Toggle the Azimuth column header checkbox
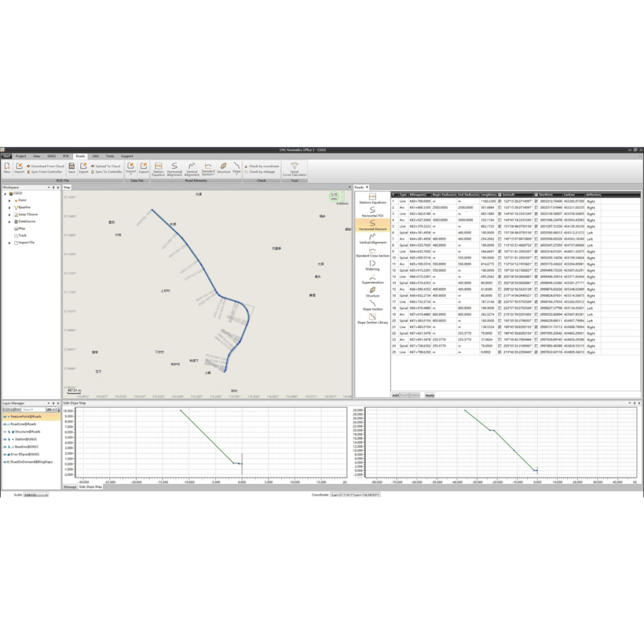 [500, 195]
